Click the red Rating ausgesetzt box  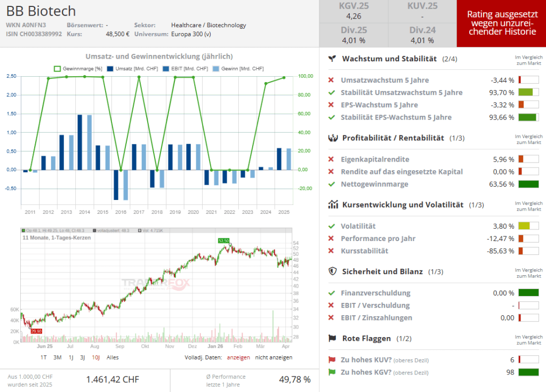[501, 23]
